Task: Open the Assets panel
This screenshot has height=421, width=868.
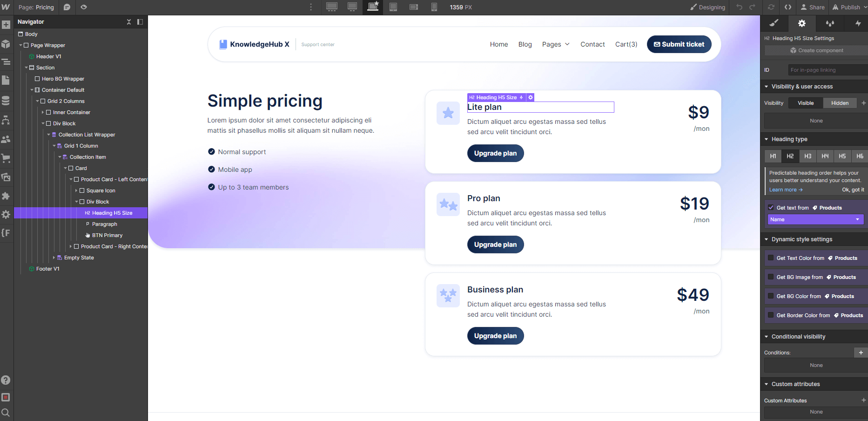Action: click(6, 177)
